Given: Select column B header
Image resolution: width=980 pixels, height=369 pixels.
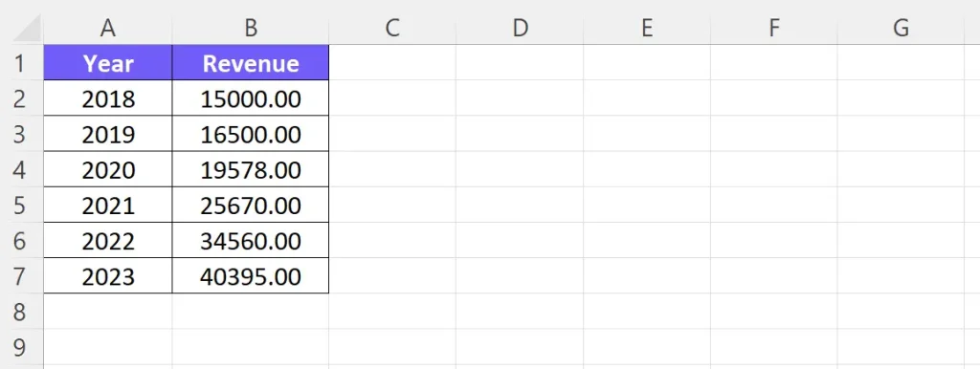Looking at the screenshot, I should point(251,28).
